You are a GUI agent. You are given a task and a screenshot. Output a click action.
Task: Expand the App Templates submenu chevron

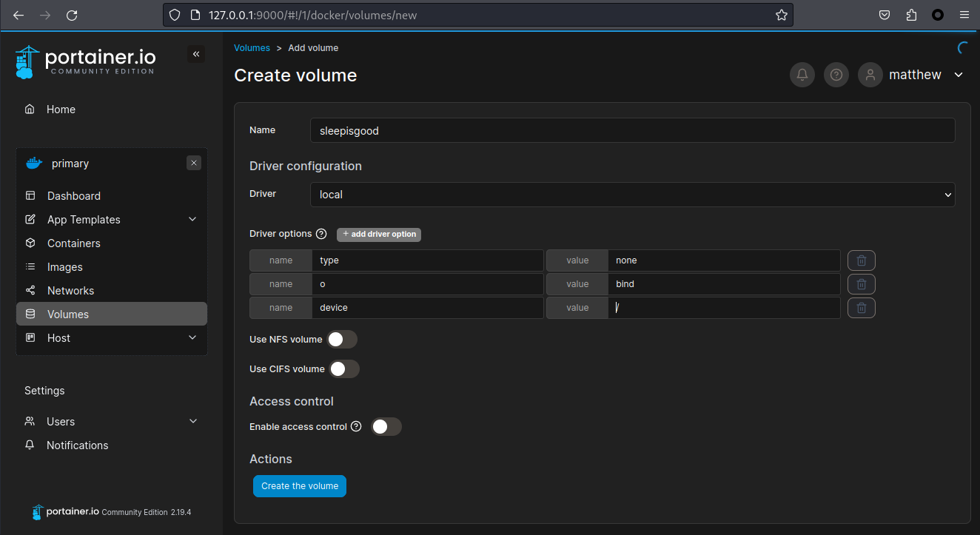[x=192, y=219]
